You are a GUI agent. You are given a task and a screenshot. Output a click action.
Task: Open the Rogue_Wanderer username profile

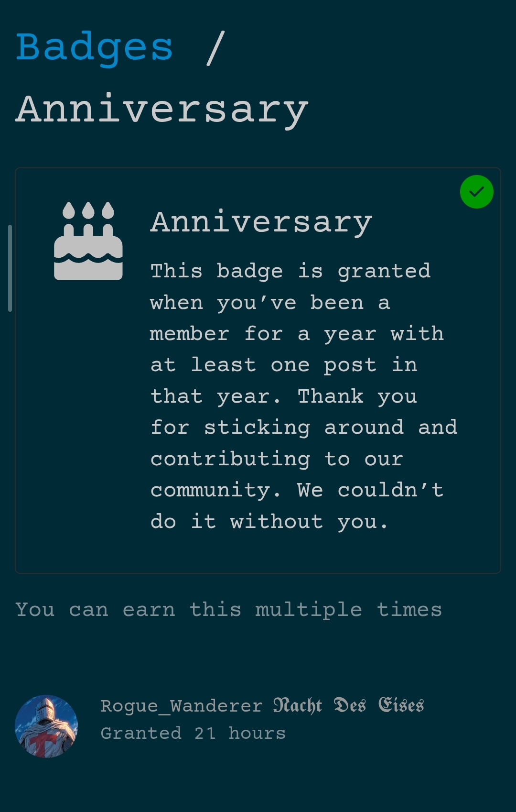click(x=181, y=706)
